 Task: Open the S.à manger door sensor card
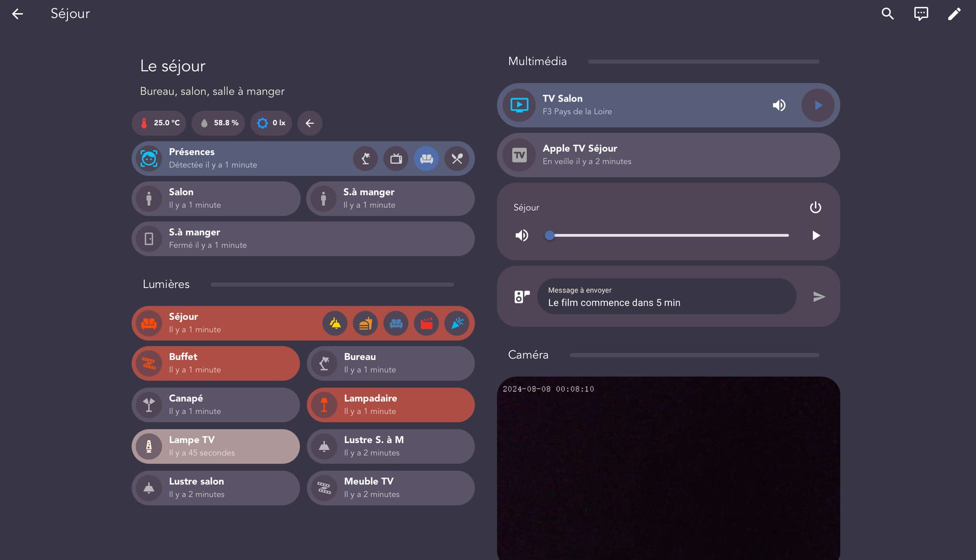(x=303, y=239)
